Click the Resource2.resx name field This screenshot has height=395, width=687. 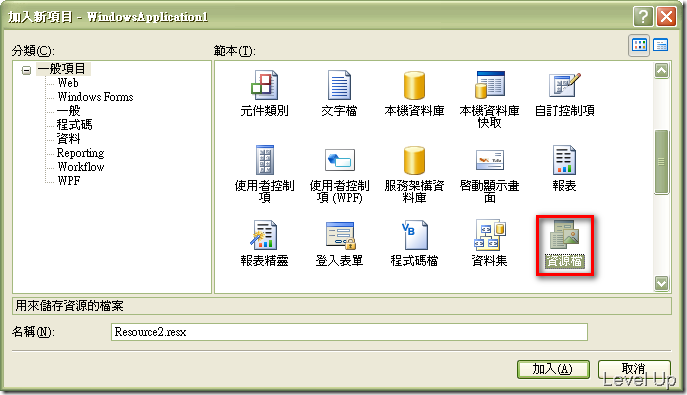pos(349,332)
